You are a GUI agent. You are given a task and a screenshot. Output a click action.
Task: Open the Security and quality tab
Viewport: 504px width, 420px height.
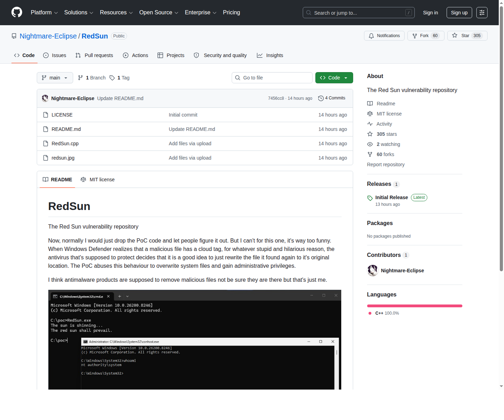point(220,55)
